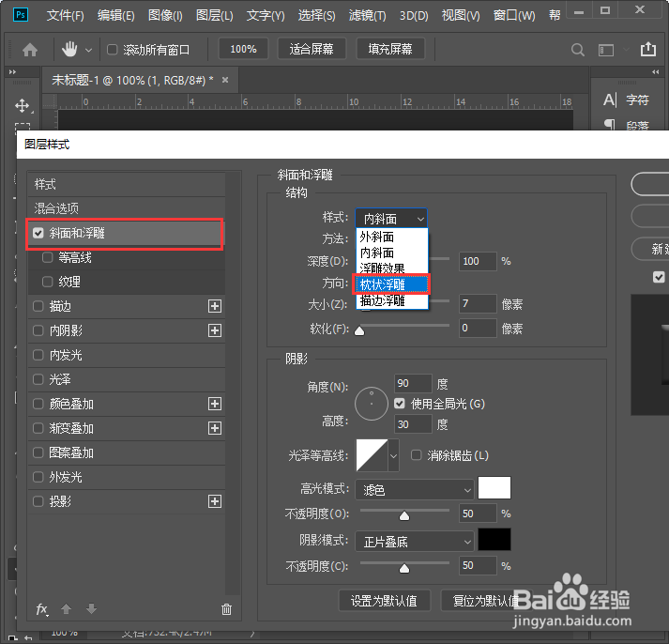Toggle 滚动所有窗口 checkbox
Screen dimensions: 669x644
(x=113, y=50)
